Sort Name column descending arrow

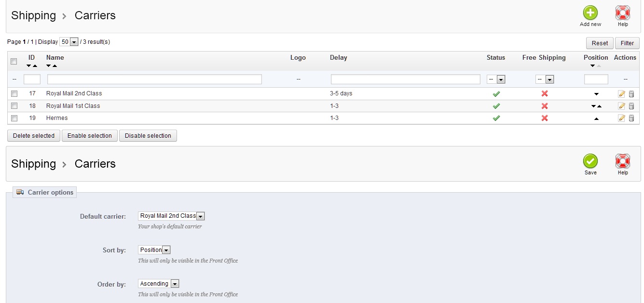49,66
